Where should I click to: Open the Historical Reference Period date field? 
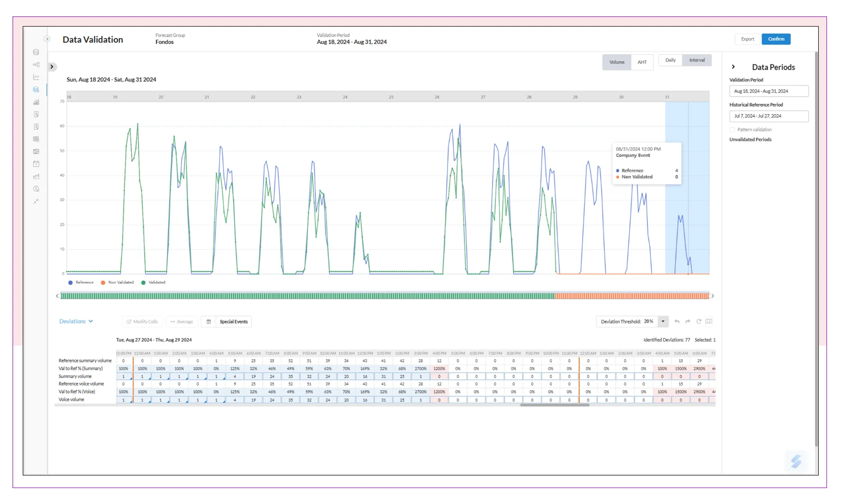pyautogui.click(x=769, y=116)
